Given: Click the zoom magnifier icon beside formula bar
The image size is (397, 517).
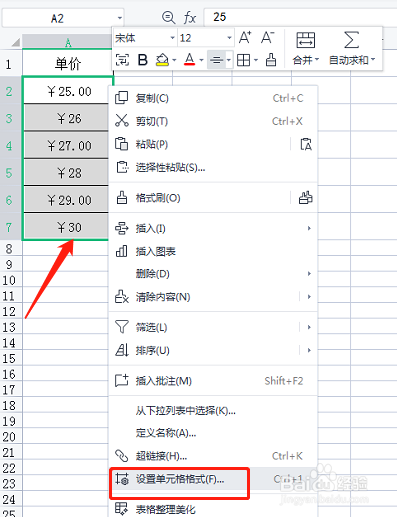Looking at the screenshot, I should click(168, 17).
